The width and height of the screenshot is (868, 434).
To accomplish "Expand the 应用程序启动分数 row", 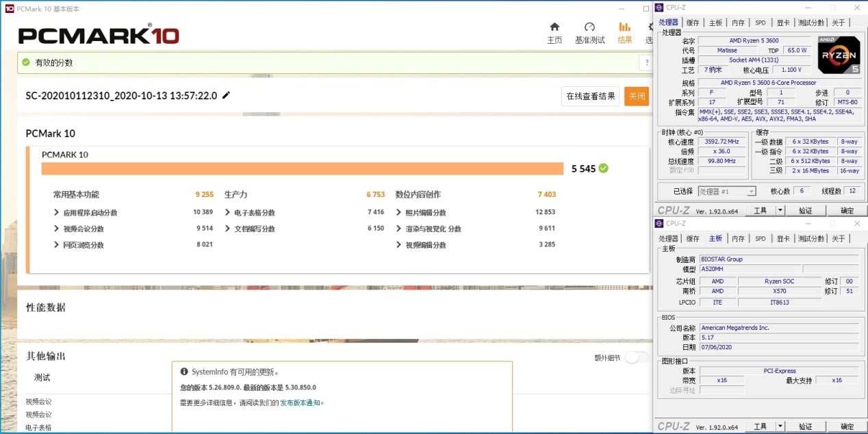I will (56, 212).
